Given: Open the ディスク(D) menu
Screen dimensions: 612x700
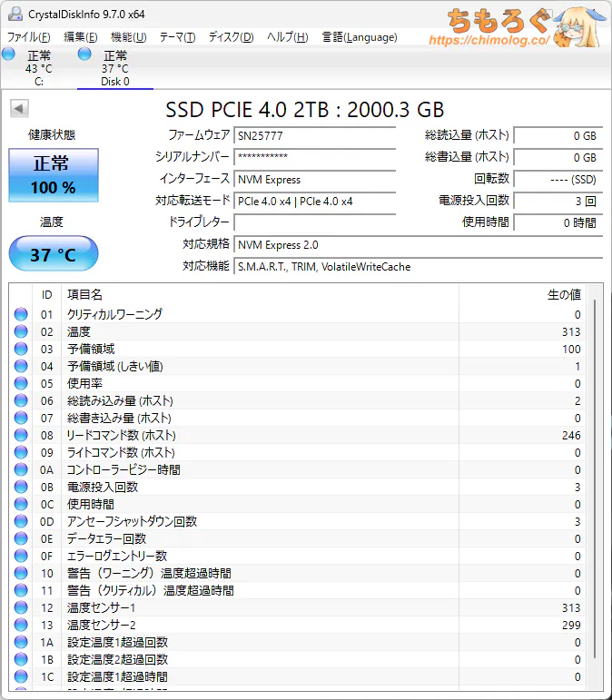Looking at the screenshot, I should pyautogui.click(x=232, y=37).
